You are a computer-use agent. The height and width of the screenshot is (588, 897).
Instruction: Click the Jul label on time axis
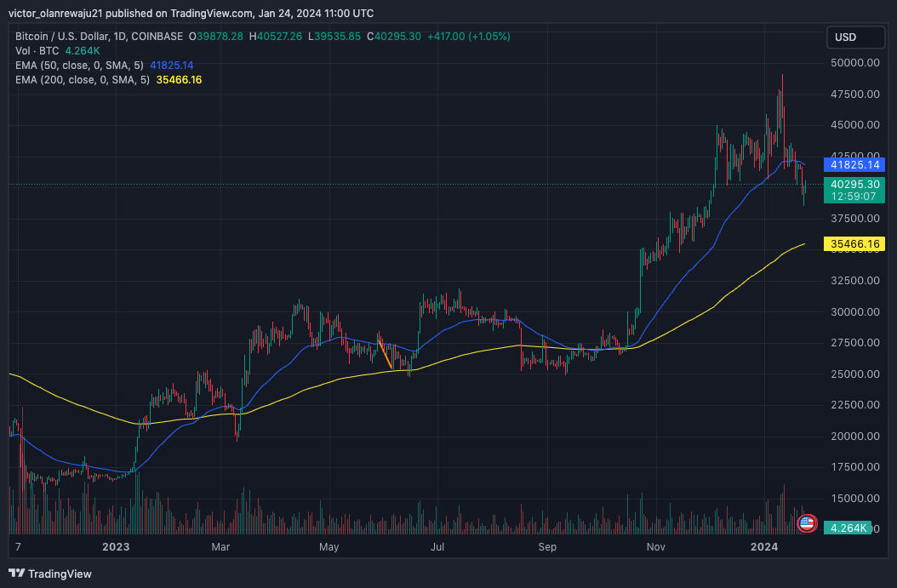coord(437,547)
